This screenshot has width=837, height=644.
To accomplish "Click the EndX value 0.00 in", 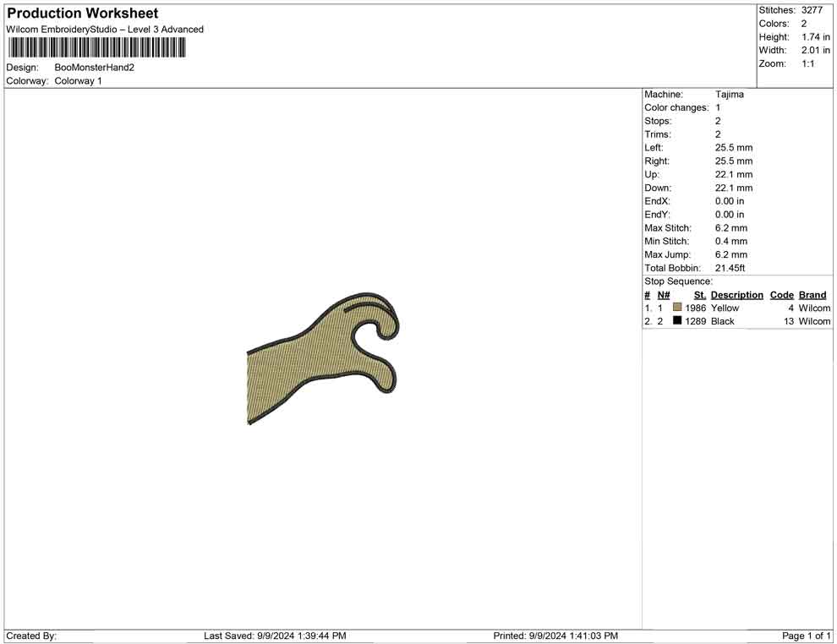I will click(x=729, y=201).
